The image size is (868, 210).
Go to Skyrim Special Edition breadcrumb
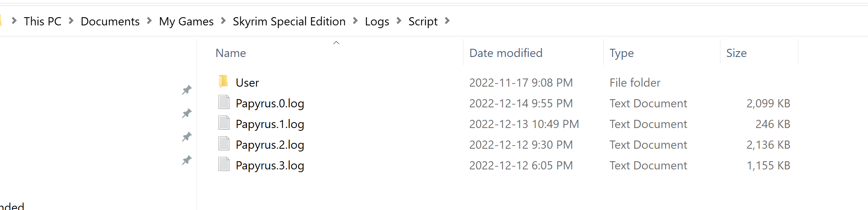coord(289,21)
